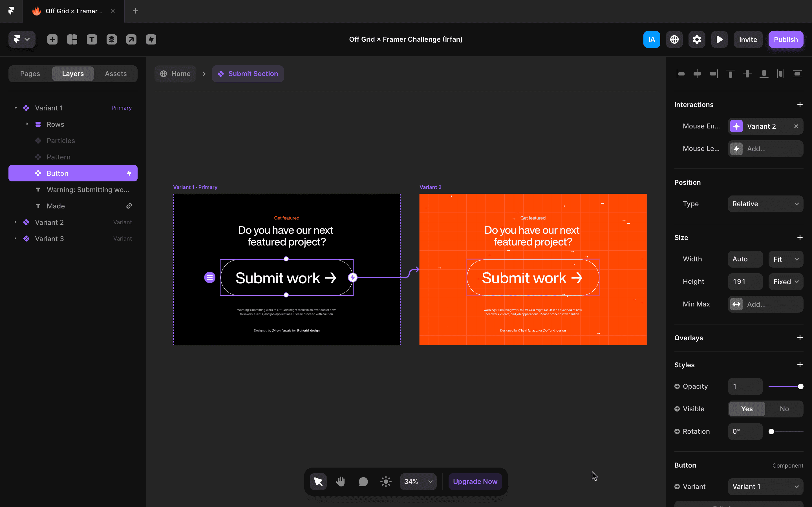Select the Text tool icon
The image size is (812, 507).
coord(92,39)
